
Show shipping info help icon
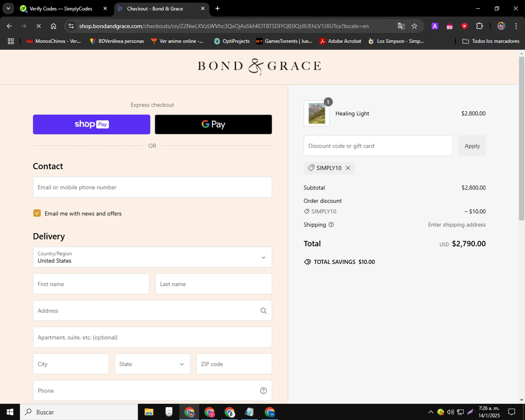tap(331, 225)
